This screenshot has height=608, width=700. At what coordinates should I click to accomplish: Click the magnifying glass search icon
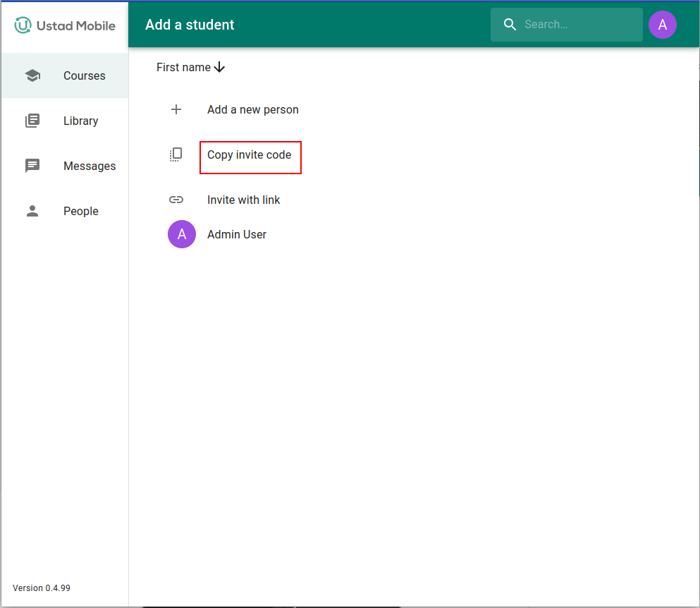pos(510,25)
